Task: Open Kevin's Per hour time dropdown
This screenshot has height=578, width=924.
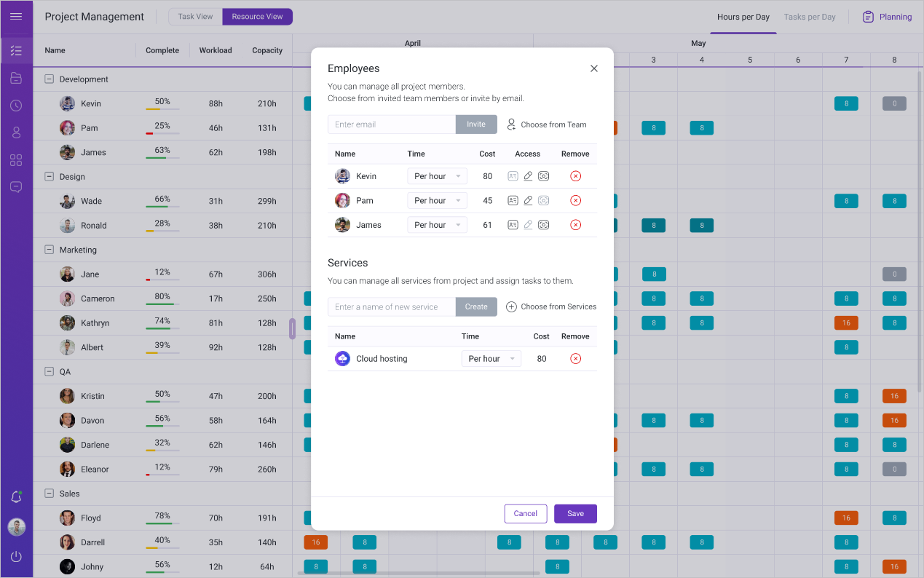Action: (437, 176)
